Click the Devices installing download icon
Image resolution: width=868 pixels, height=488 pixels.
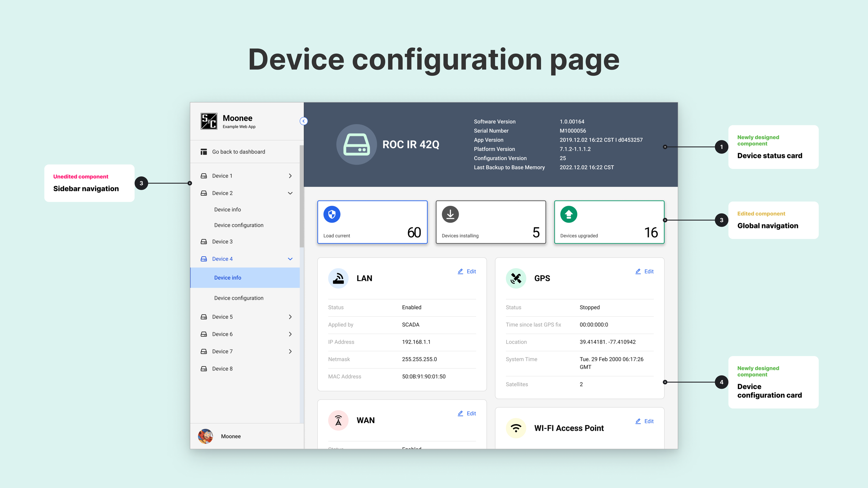point(450,214)
